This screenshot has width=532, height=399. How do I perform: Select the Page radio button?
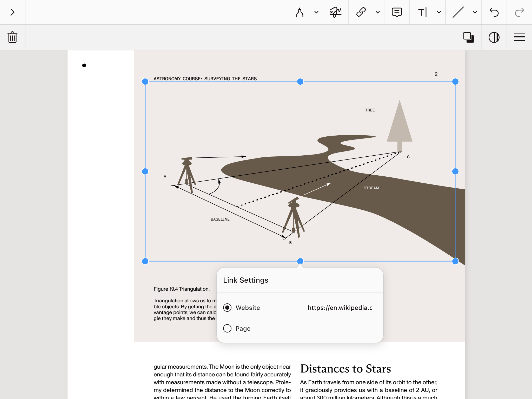coord(227,328)
